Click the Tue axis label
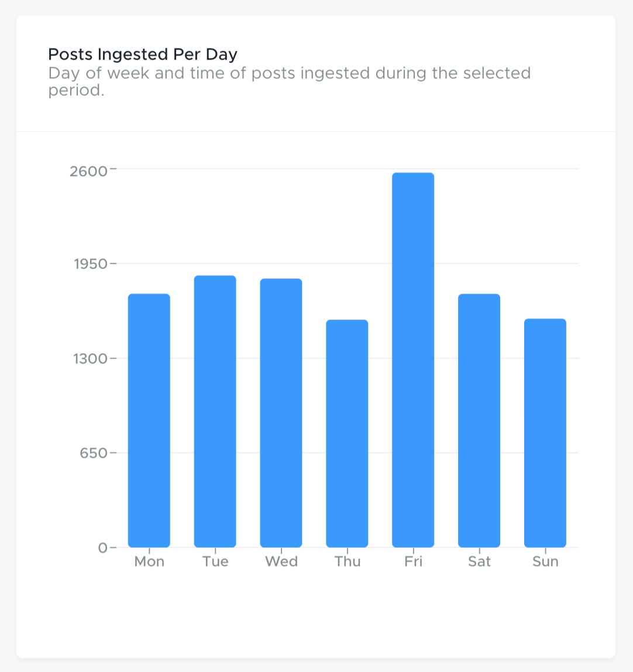The image size is (633, 672). coord(215,561)
